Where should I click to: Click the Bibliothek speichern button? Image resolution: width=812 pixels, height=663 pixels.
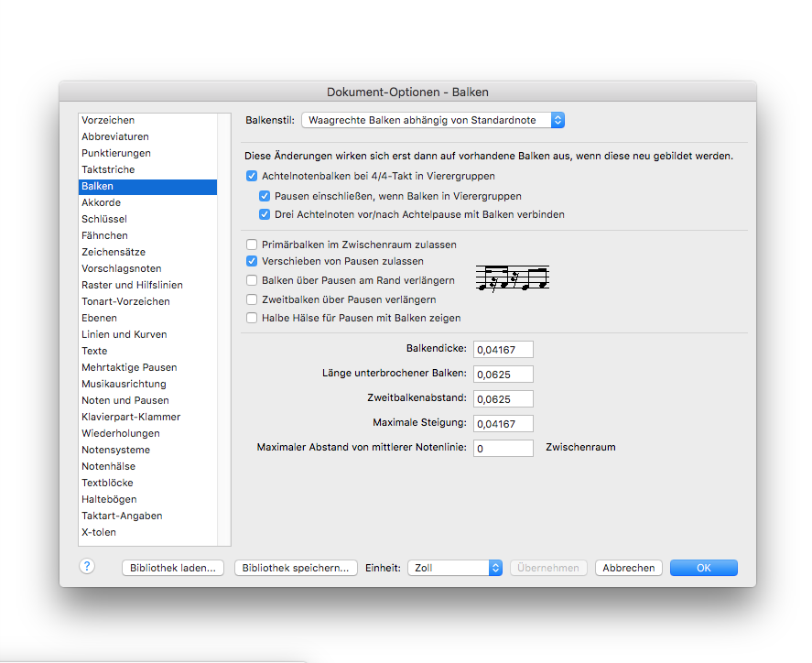(x=296, y=568)
